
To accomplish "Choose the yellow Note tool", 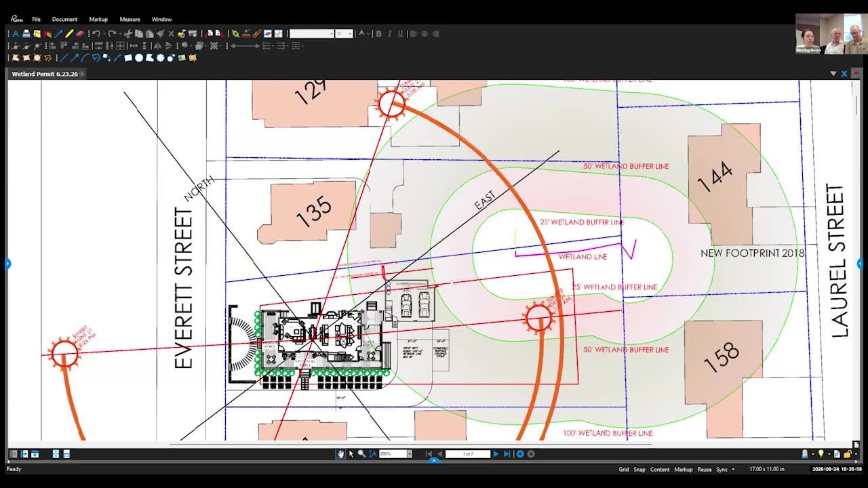I will click(37, 34).
